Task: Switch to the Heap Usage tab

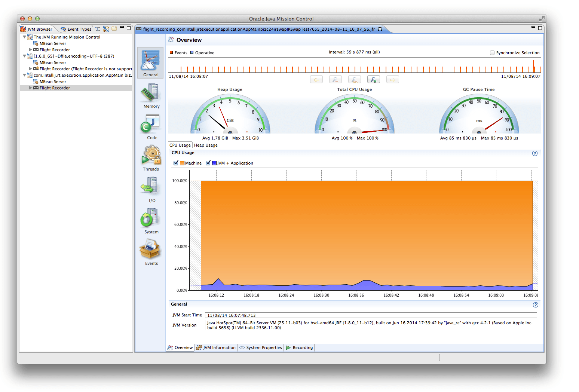Action: [x=205, y=145]
